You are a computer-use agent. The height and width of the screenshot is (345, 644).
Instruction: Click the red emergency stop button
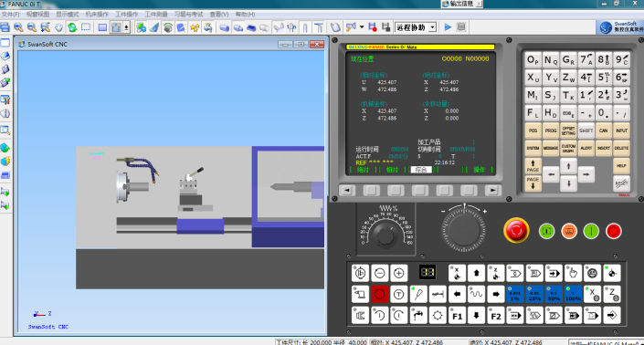click(516, 230)
